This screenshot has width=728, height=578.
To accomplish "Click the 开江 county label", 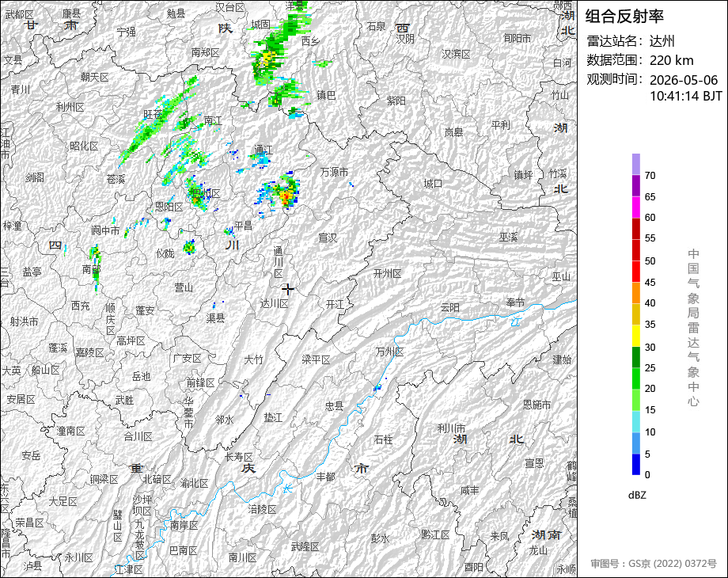I will 335,304.
